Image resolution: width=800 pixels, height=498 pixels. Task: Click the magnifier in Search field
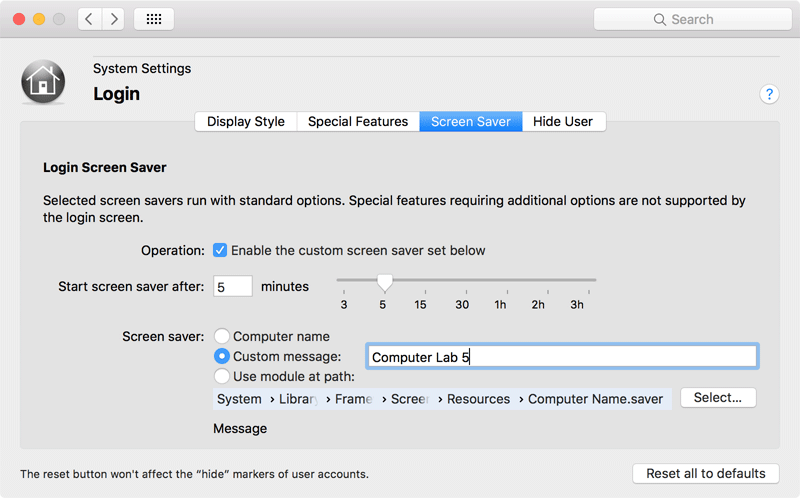pos(660,19)
